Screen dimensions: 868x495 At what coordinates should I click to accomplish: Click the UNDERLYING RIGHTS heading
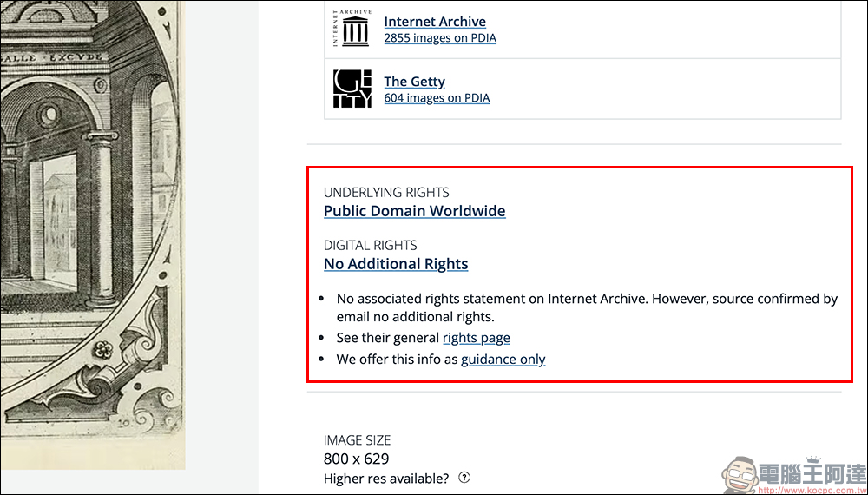pyautogui.click(x=386, y=193)
